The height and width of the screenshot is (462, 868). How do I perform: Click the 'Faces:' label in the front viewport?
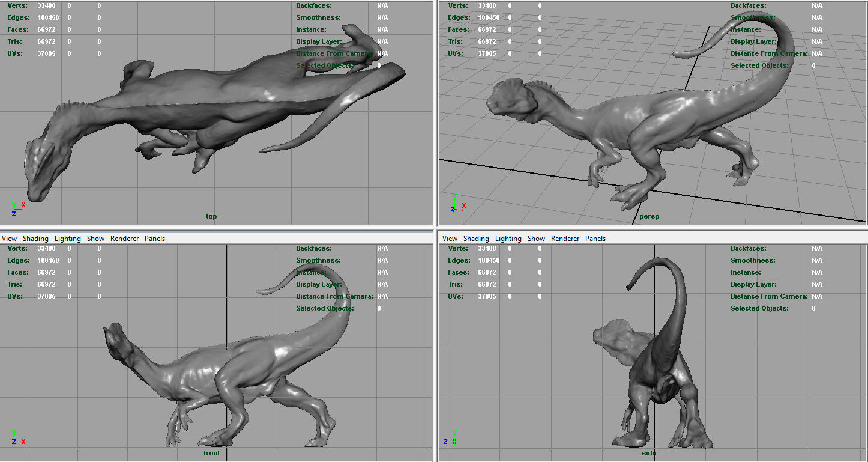pyautogui.click(x=18, y=272)
